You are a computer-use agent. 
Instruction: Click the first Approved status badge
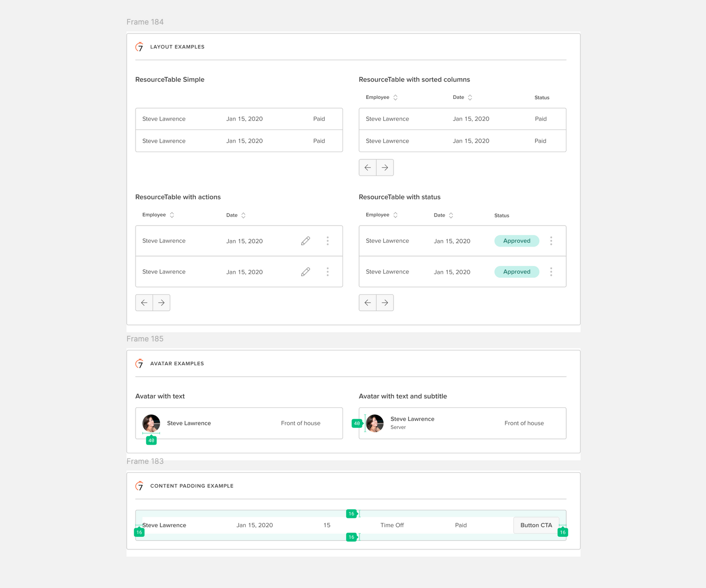pyautogui.click(x=516, y=241)
